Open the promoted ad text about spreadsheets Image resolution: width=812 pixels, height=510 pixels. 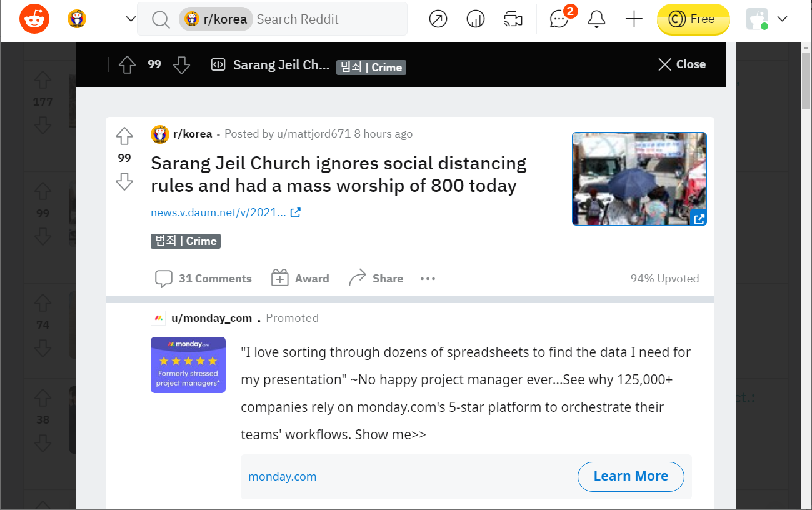click(466, 393)
